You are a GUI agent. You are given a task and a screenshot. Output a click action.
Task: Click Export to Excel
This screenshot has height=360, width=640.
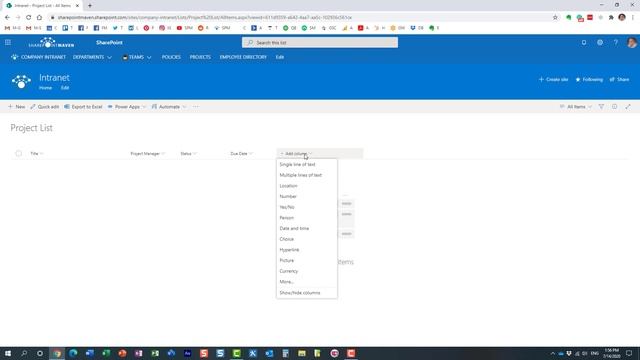tap(83, 107)
